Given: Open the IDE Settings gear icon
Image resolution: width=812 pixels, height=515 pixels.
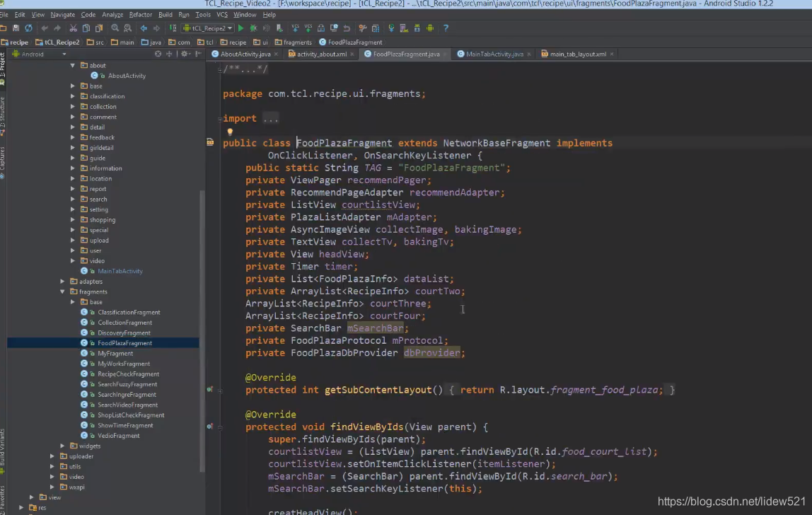Looking at the screenshot, I should (x=362, y=28).
